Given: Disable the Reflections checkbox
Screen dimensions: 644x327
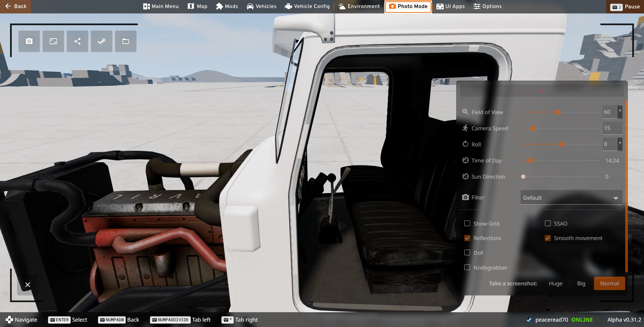Looking at the screenshot, I should pyautogui.click(x=467, y=238).
